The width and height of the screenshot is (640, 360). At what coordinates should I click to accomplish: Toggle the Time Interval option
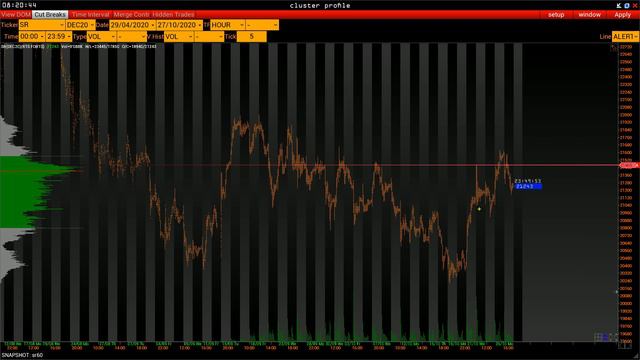tap(90, 15)
